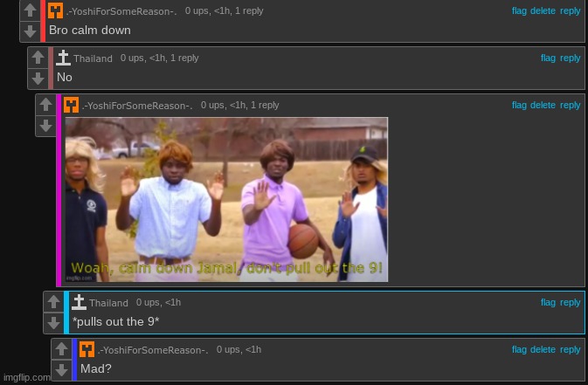Select the "Bro calm down" comment text
This screenshot has height=385, width=588.
point(90,30)
